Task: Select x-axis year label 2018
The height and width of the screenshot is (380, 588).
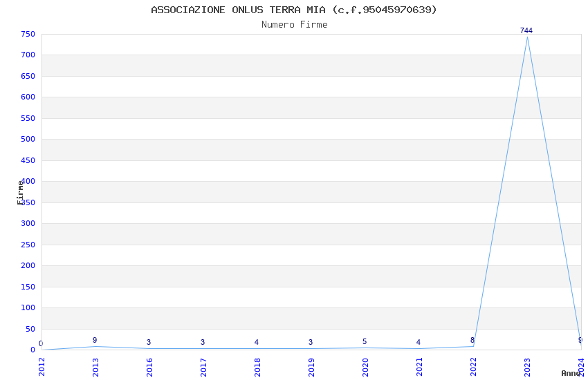Action: pos(257,367)
